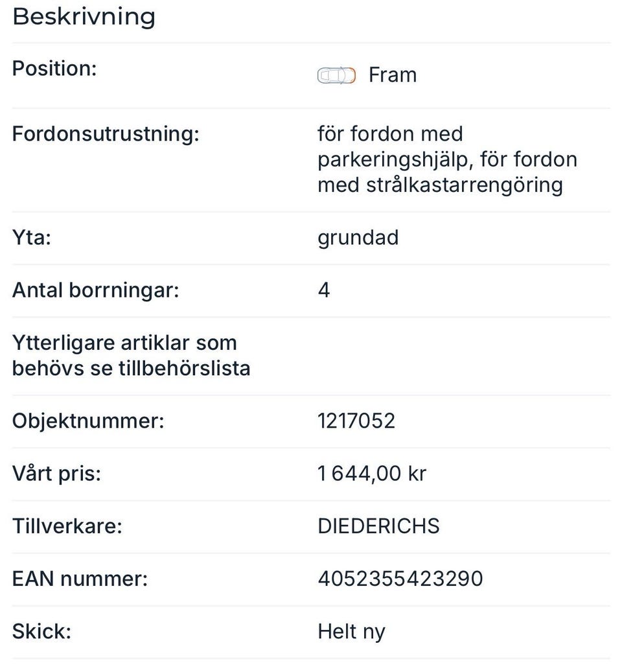Select EAN number 4052355423290
Viewport: 622px width, 672px height.
tap(400, 579)
